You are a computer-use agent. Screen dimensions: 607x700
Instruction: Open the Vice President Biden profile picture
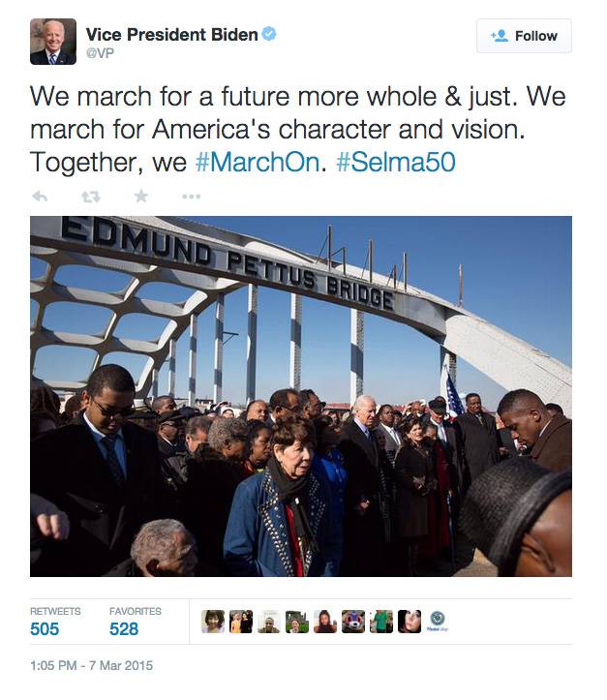point(53,42)
